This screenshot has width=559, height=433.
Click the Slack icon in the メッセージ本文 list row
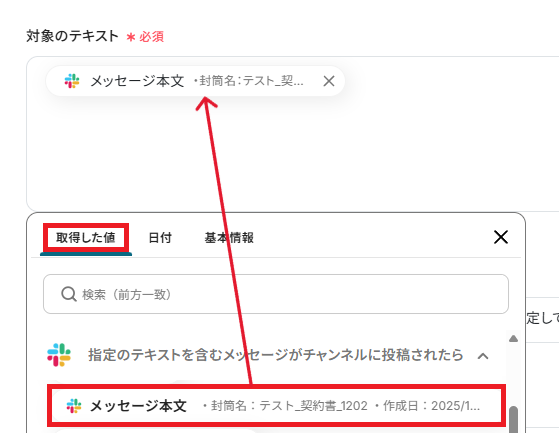74,406
